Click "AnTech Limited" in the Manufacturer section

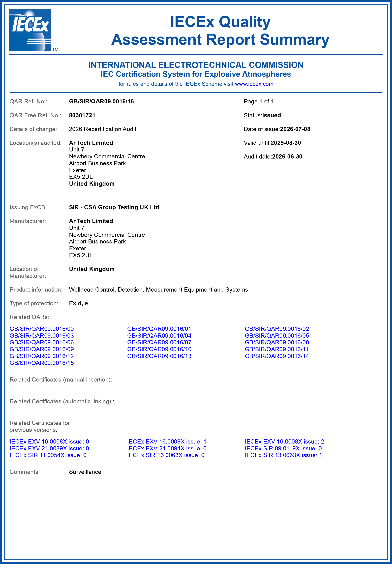[91, 221]
